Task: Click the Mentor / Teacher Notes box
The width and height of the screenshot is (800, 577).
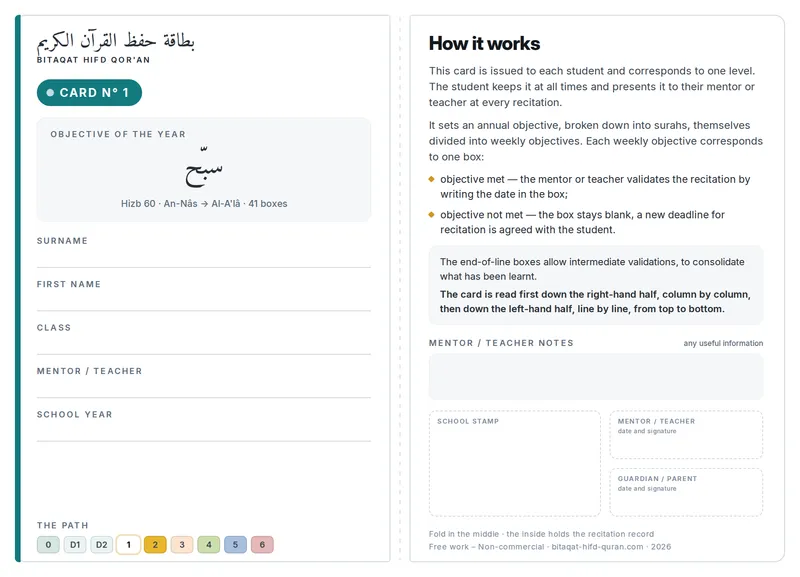Action: pos(596,377)
